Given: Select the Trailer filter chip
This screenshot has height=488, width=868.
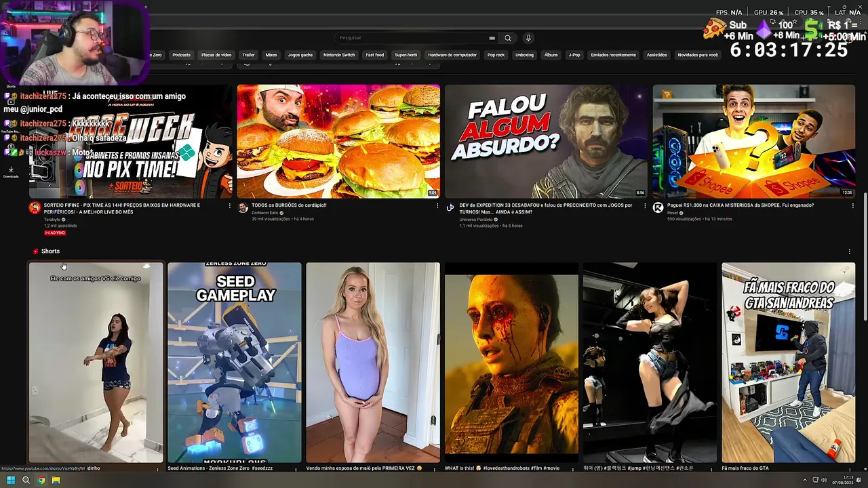Looking at the screenshot, I should pyautogui.click(x=248, y=55).
